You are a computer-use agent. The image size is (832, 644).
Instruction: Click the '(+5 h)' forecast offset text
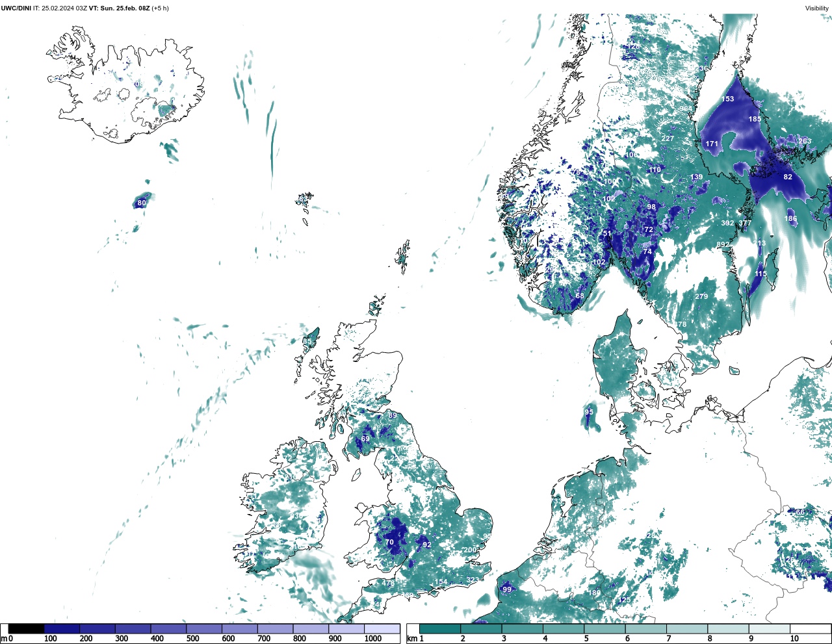[160, 8]
